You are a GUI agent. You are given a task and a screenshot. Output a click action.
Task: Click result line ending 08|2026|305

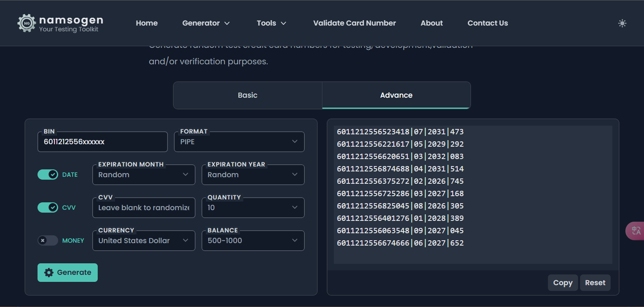click(x=400, y=206)
